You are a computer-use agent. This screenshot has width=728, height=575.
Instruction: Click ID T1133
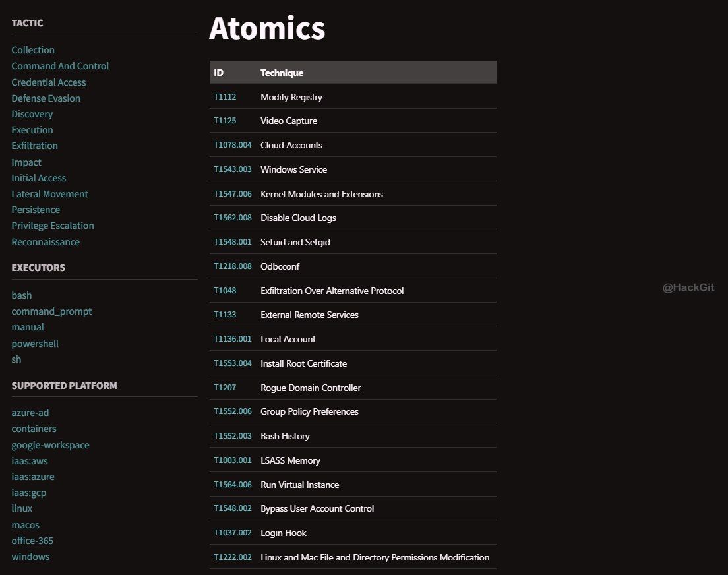(x=225, y=315)
